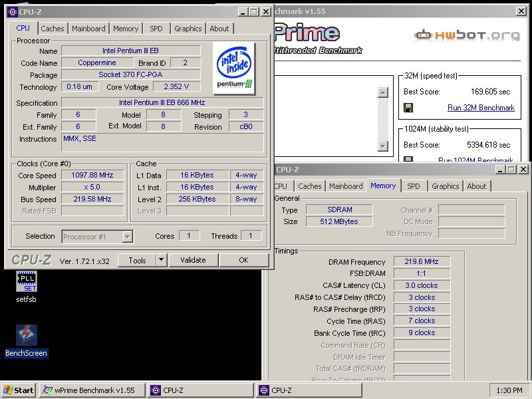Screen dimensions: 532x399
Task: Click the memory Type value SDRAM
Action: (339, 209)
